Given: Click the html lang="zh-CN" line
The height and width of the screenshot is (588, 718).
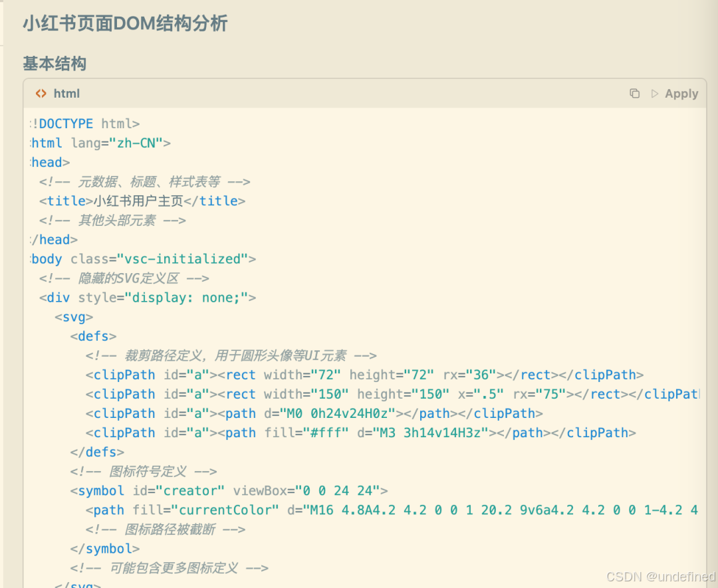Looking at the screenshot, I should click(x=100, y=144).
